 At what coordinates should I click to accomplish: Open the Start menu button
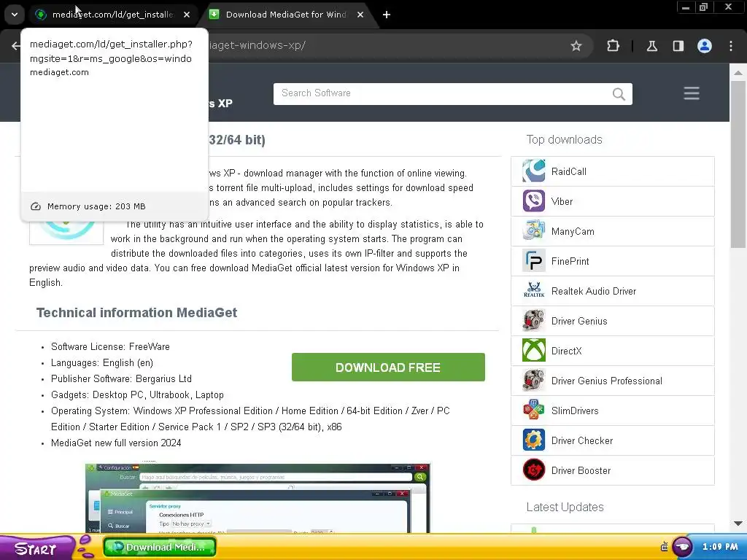[x=37, y=548]
